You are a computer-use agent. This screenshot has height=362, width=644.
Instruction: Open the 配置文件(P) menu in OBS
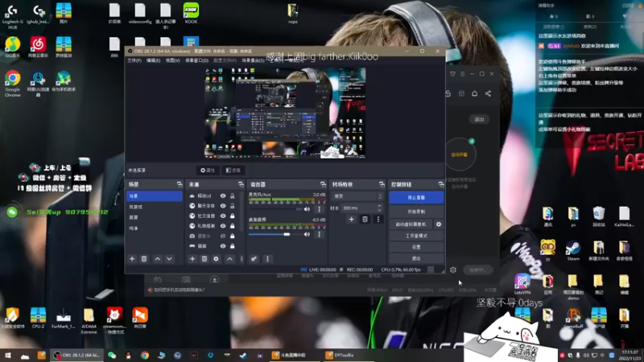click(225, 60)
